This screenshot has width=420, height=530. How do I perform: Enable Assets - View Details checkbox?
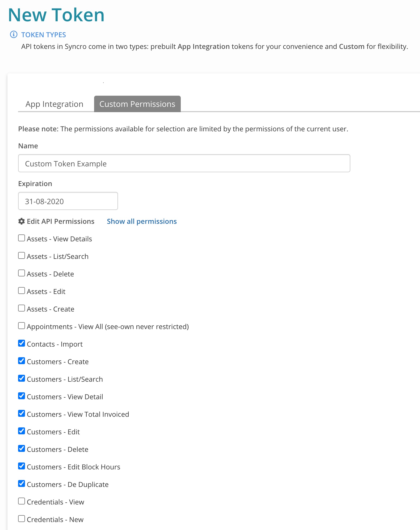pyautogui.click(x=22, y=238)
